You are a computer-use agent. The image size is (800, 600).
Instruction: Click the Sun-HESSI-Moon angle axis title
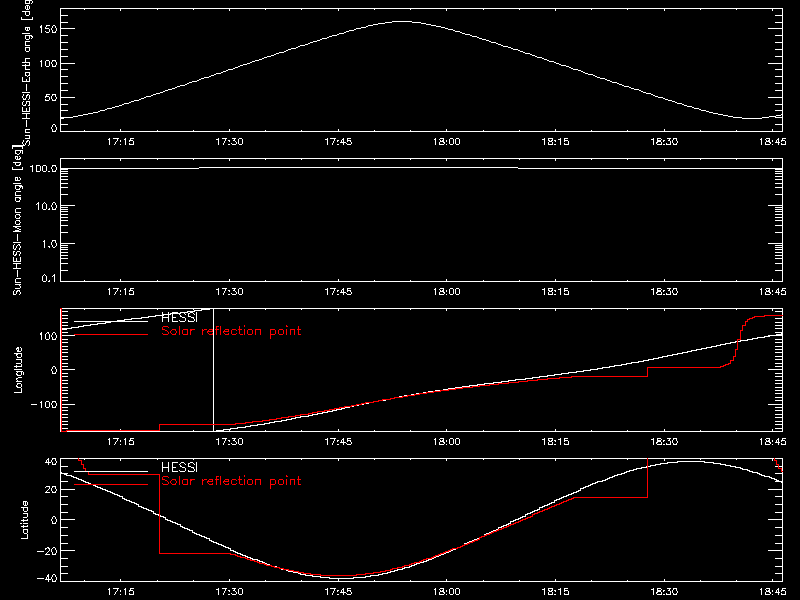tap(17, 220)
